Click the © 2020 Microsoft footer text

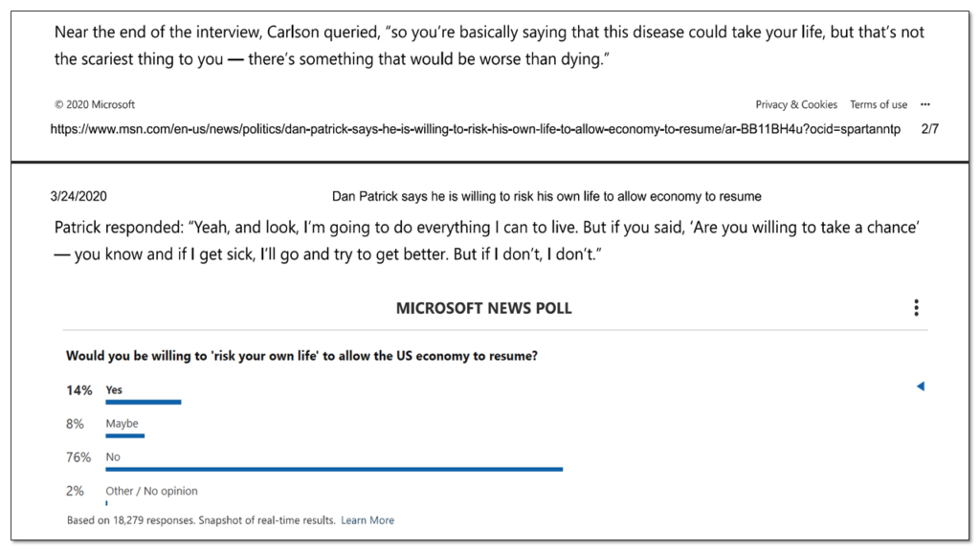[x=95, y=104]
